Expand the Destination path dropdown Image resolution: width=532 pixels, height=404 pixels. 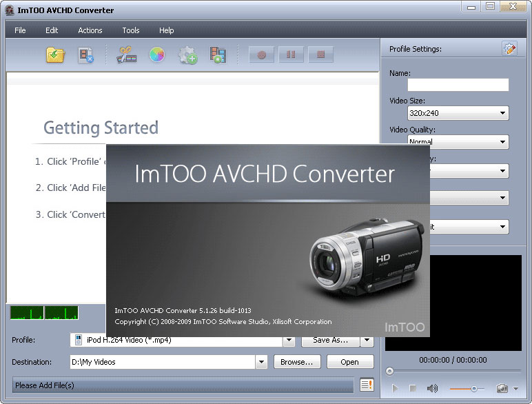click(x=261, y=362)
